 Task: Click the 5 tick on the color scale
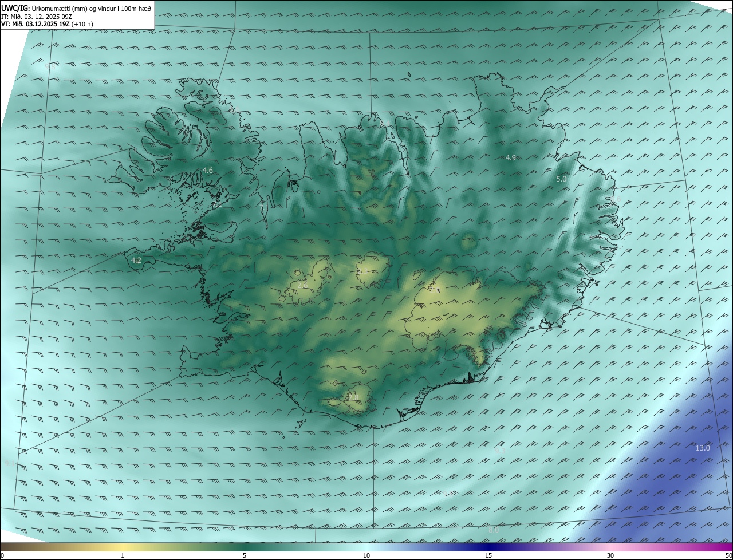(x=245, y=555)
